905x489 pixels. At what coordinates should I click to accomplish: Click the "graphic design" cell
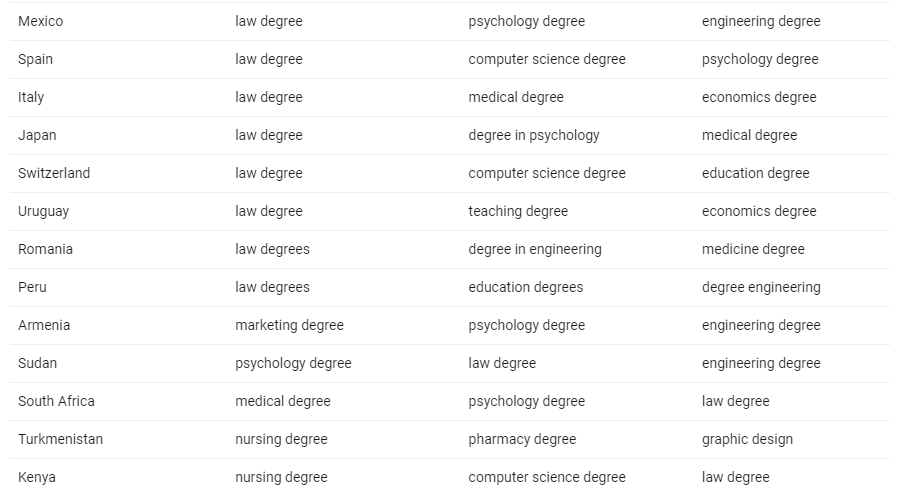tap(747, 439)
